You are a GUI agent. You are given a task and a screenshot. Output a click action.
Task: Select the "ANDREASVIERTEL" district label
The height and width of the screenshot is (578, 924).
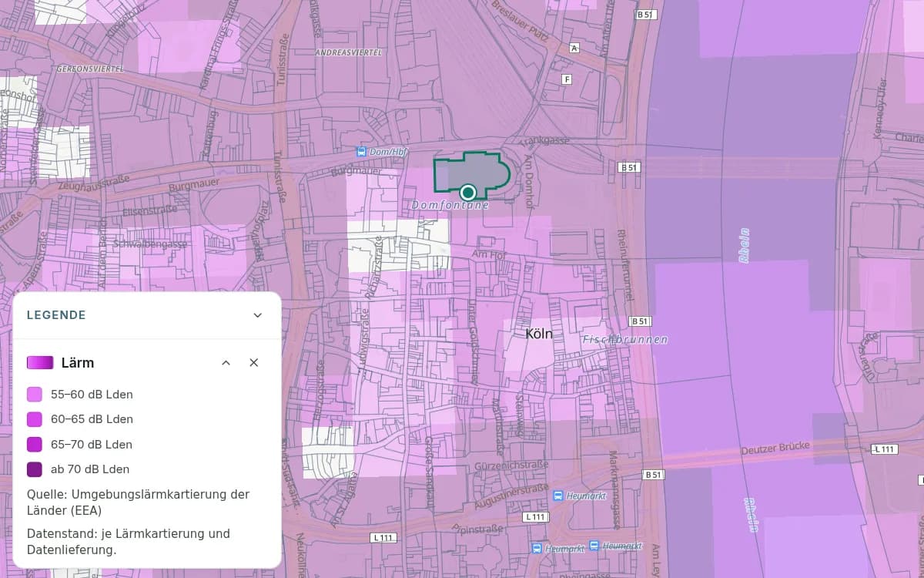[x=349, y=53]
